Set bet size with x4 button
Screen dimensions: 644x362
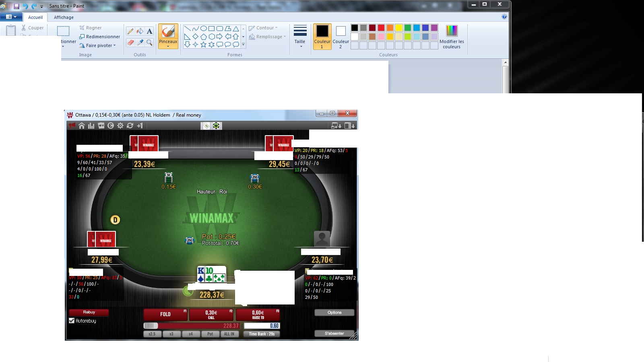coord(191,334)
